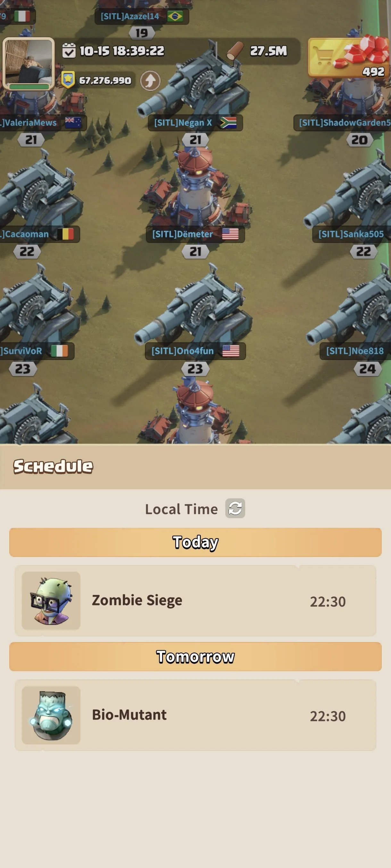This screenshot has height=868, width=391.
Task: Open the Bio-Mutant event entry
Action: click(x=195, y=715)
